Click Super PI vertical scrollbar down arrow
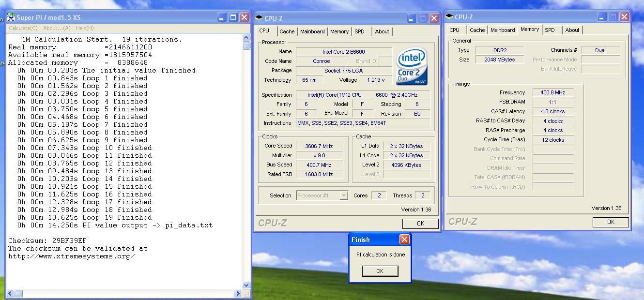Screen dimensions: 644x300 pyautogui.click(x=246, y=285)
